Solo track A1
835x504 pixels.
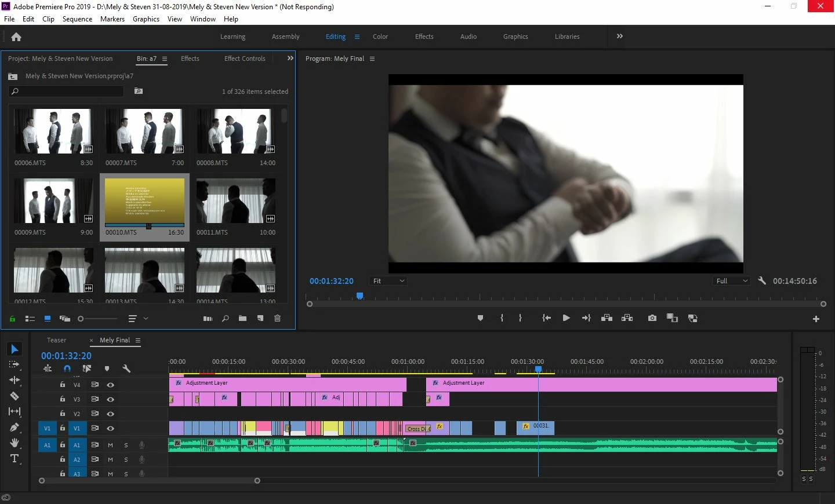pyautogui.click(x=126, y=445)
